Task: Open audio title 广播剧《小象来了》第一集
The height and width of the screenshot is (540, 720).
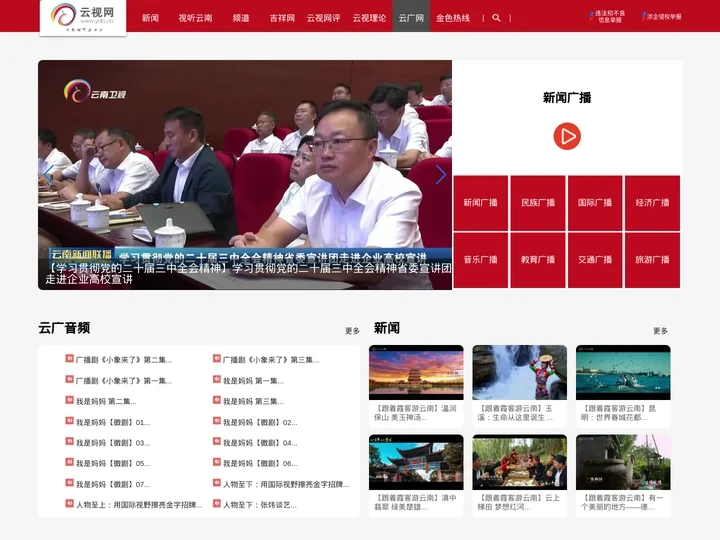Action: coord(124,381)
